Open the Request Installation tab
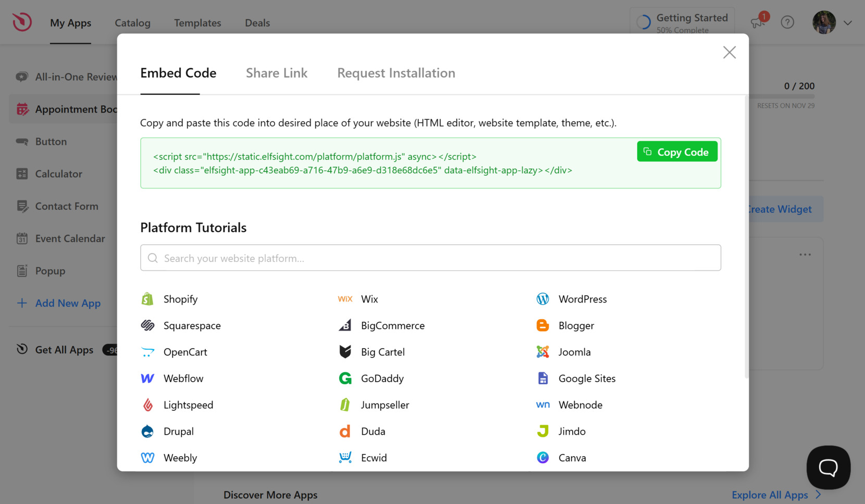Viewport: 865px width, 504px height. [x=396, y=73]
